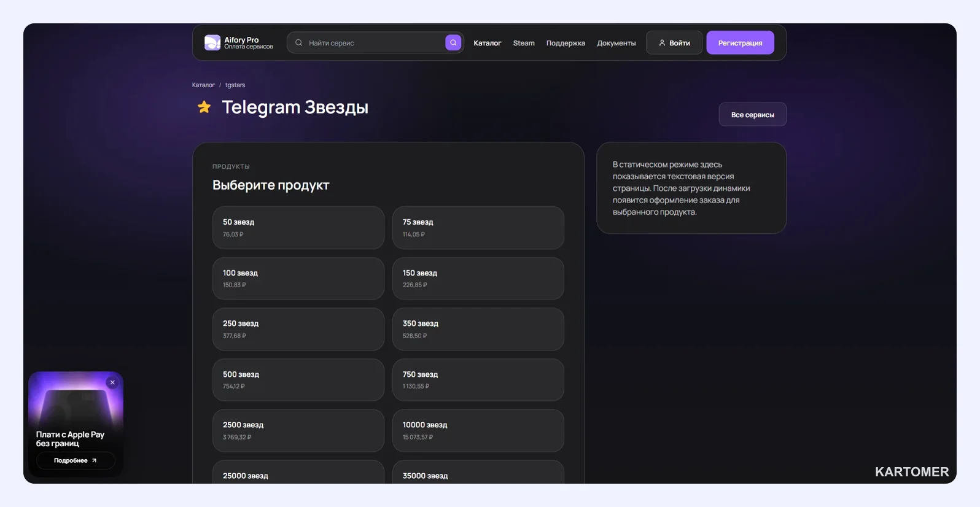
Task: Click the user icon in the Войти button
Action: [662, 43]
